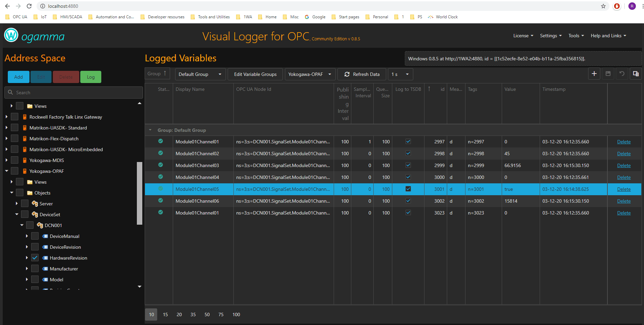Bookmark page with the star icon
Screen dimensions: 644x325
coord(603,6)
